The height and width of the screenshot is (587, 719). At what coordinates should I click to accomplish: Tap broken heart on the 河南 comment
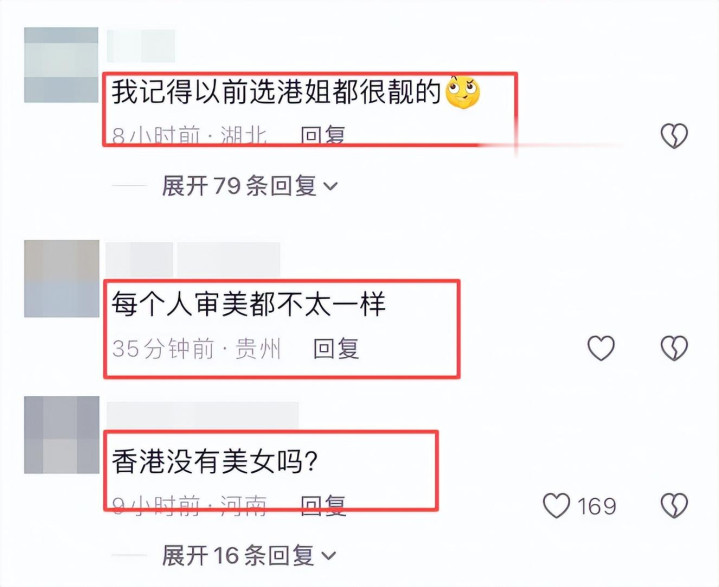tap(674, 505)
